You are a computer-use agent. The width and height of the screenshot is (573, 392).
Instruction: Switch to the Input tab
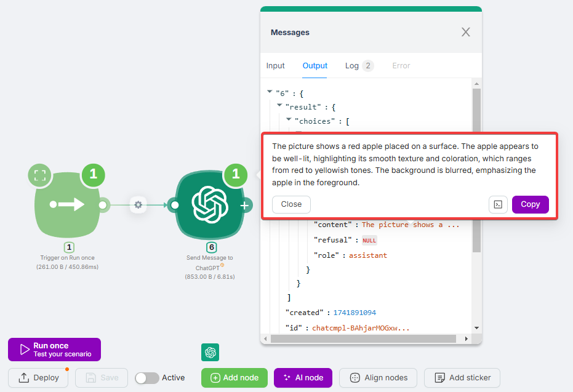275,66
